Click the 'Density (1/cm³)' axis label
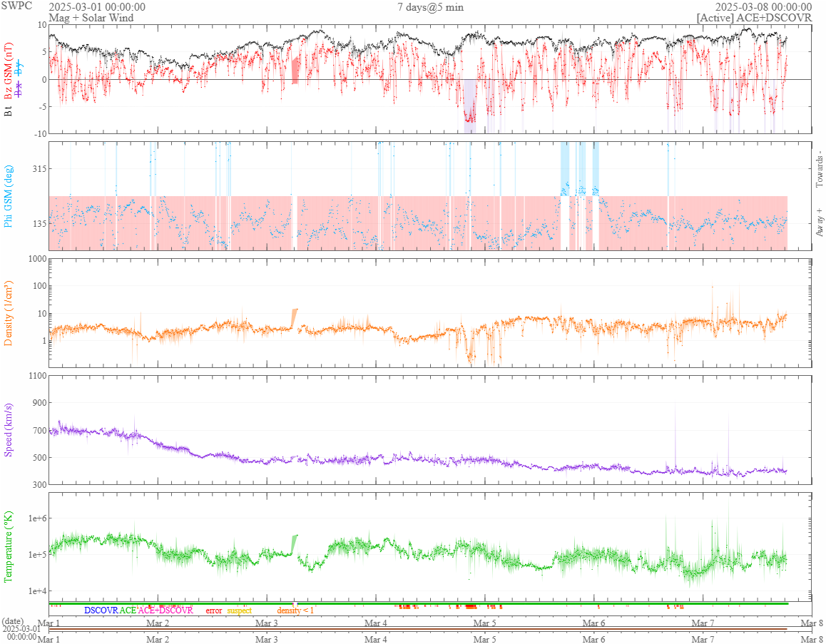 click(9, 313)
